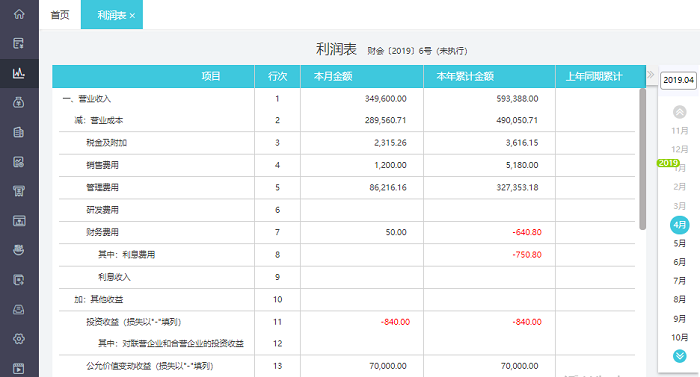Screen dimensions: 700x377
Task: Show later months with down chevron
Action: 679,356
